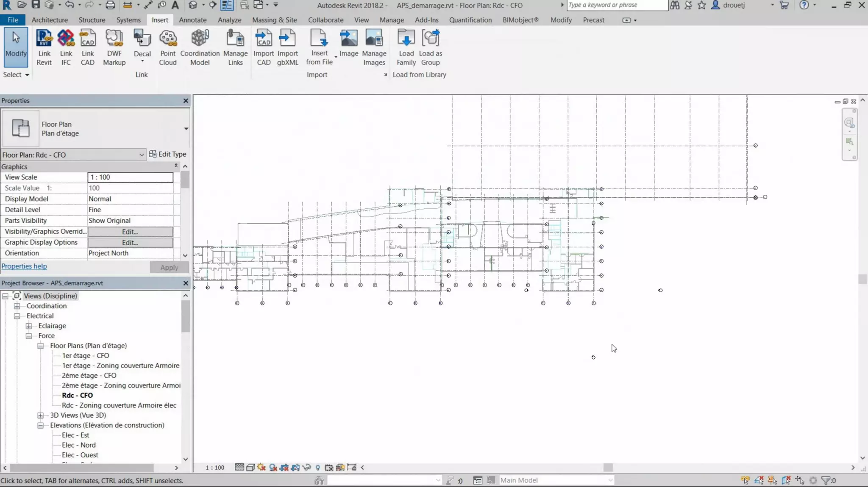868x487 pixels.
Task: Click the Apply button in Properties
Action: coord(169,268)
